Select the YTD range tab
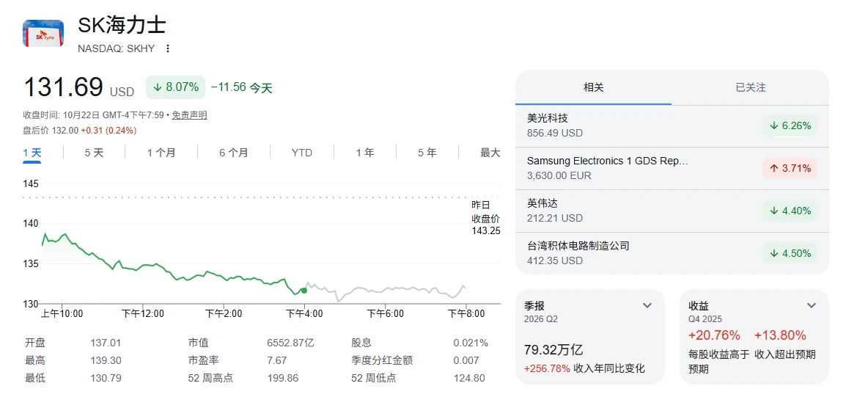868x397 pixels. point(302,153)
